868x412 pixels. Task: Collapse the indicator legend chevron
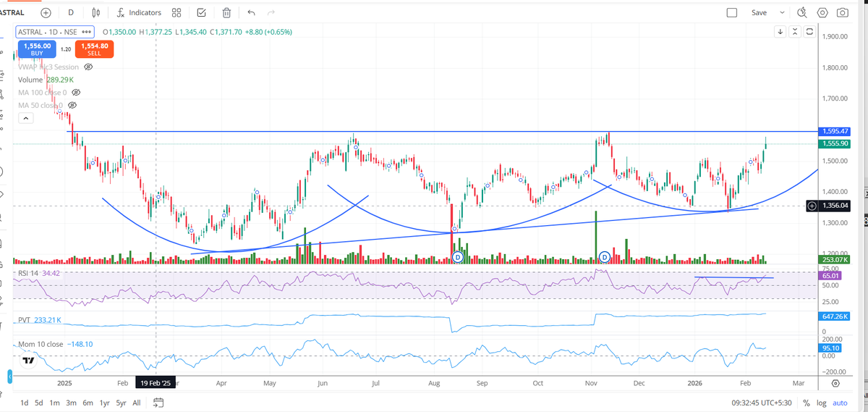[x=25, y=118]
